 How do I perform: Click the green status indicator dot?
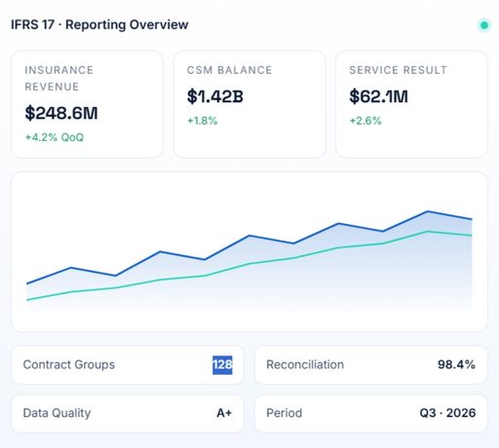click(484, 25)
